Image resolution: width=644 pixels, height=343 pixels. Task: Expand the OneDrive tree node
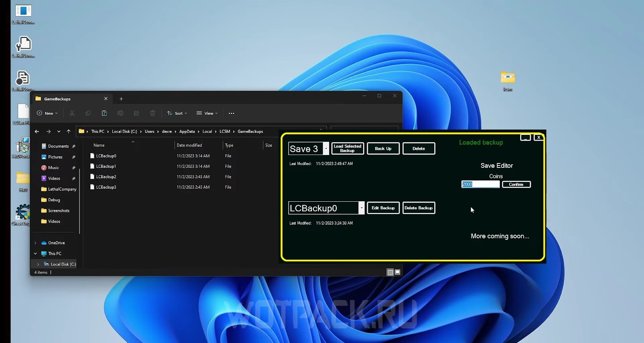(x=35, y=243)
